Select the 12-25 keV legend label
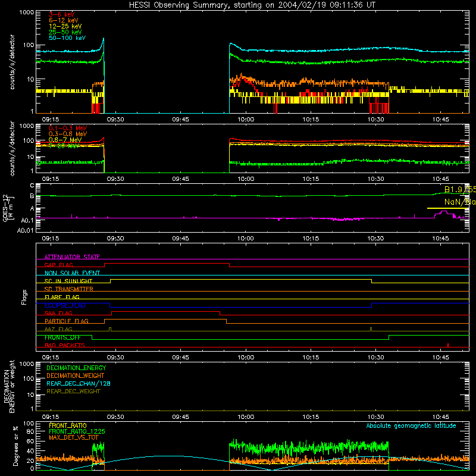This screenshot has width=476, height=476. point(65,26)
